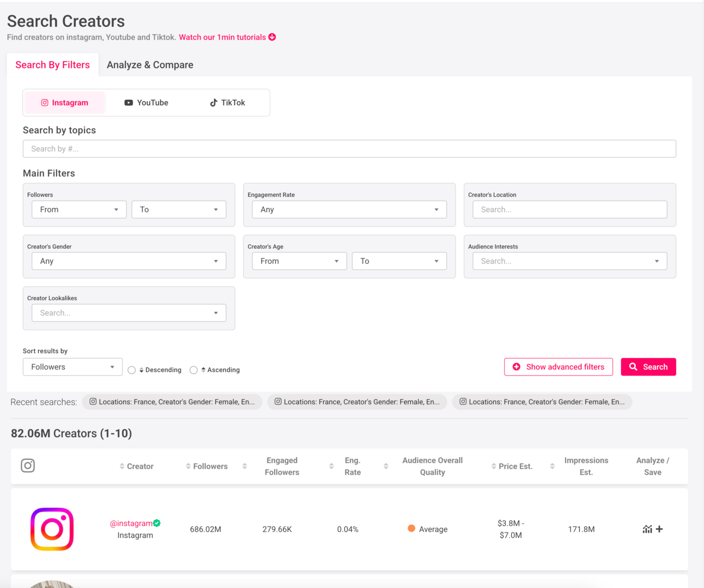Click the 279.66K engaged followers value
704x588 pixels.
point(277,529)
